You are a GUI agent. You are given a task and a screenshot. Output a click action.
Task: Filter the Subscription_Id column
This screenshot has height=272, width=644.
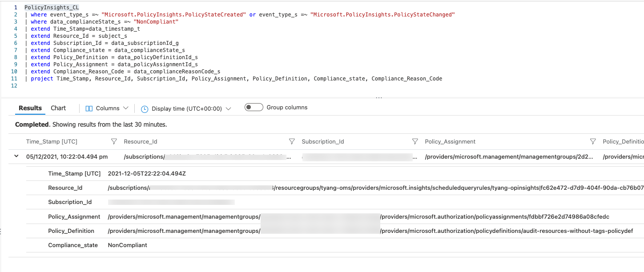(415, 141)
